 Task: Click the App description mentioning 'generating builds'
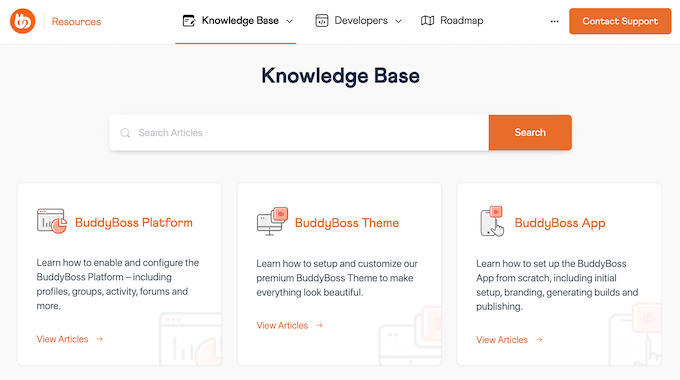pyautogui.click(x=557, y=285)
